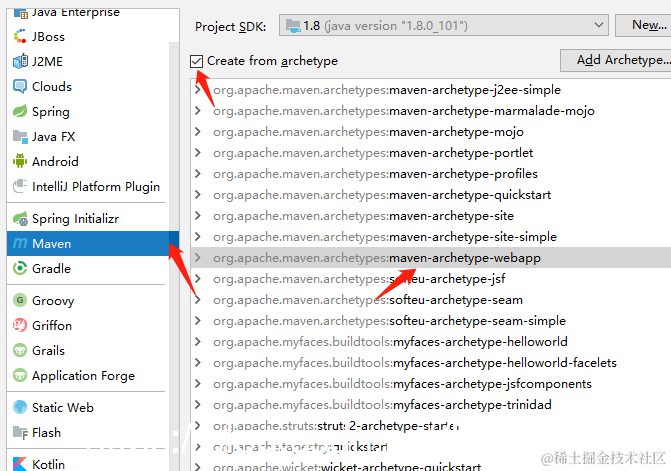671x471 pixels.
Task: Select Maven project type
Action: (93, 243)
